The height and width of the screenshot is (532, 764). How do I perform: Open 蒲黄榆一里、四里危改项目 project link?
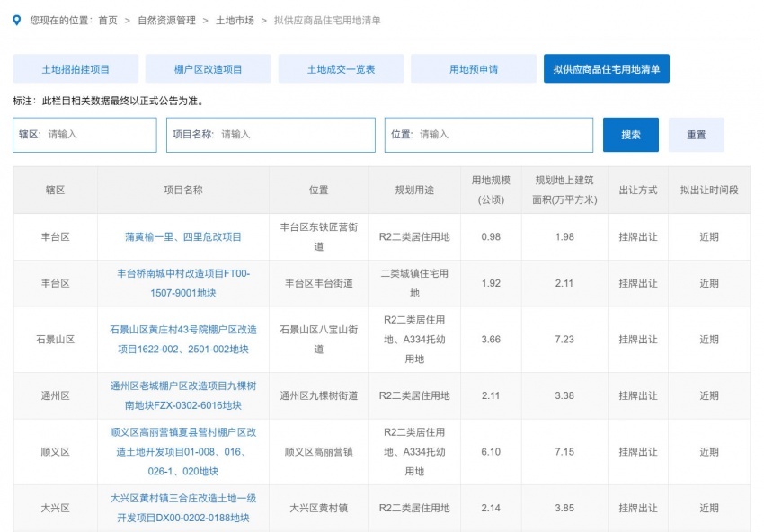(x=183, y=237)
